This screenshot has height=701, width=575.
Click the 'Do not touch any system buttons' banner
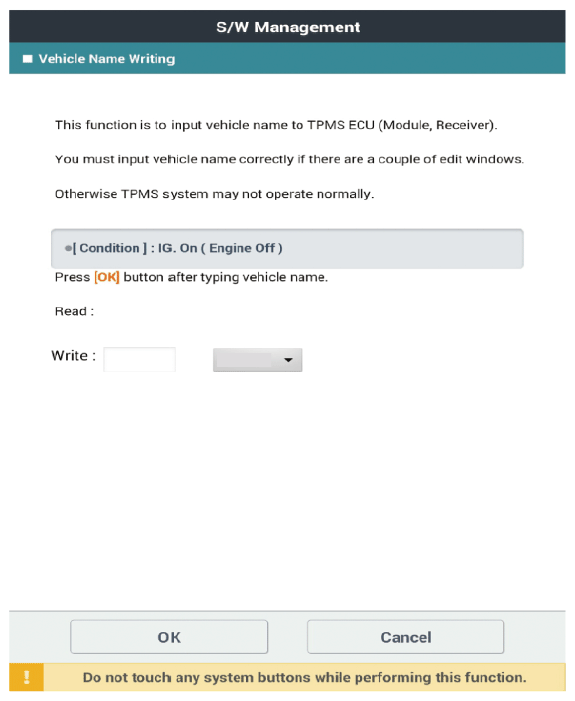click(288, 677)
